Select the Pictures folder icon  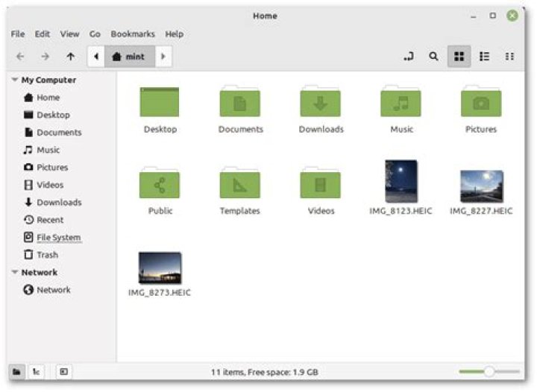tap(481, 101)
